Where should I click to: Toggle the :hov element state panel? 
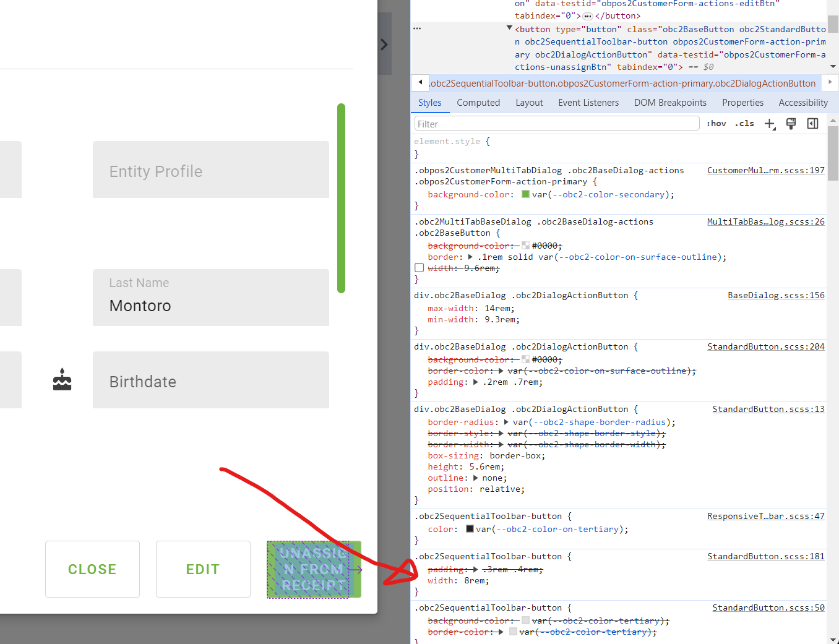click(716, 124)
